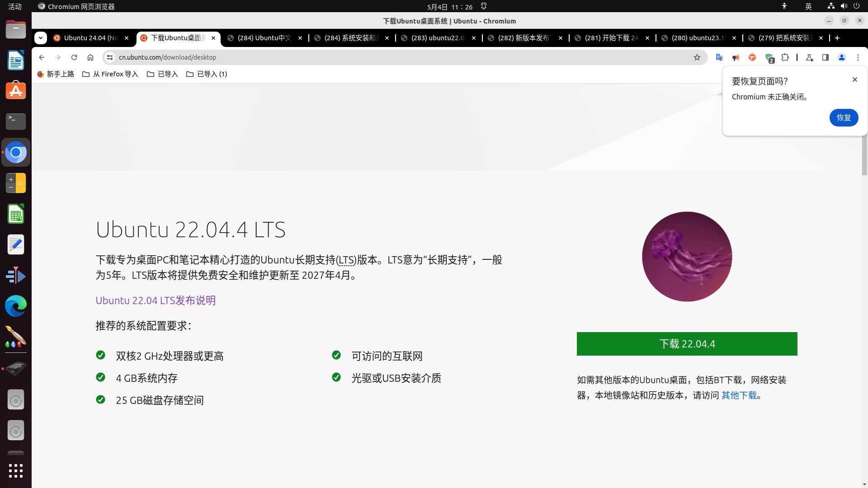Open the green shield extension with badge 2
This screenshot has height=488, width=868.
point(769,58)
